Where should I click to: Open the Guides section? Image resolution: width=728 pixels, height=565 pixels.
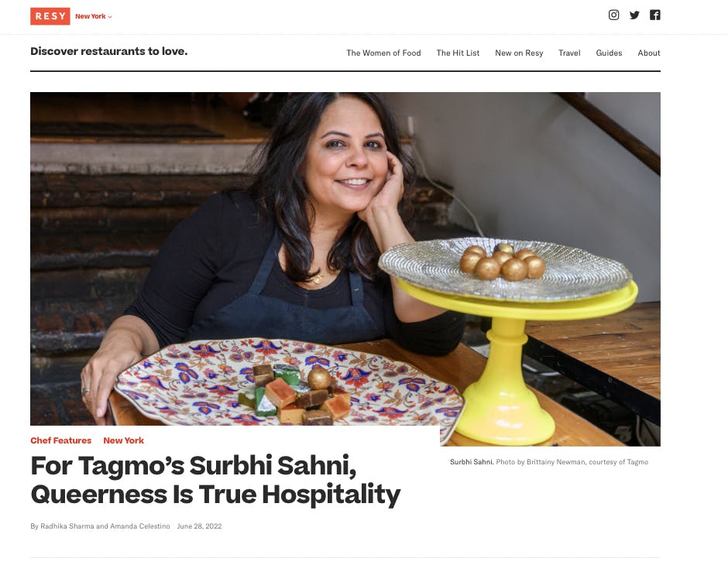pyautogui.click(x=609, y=53)
